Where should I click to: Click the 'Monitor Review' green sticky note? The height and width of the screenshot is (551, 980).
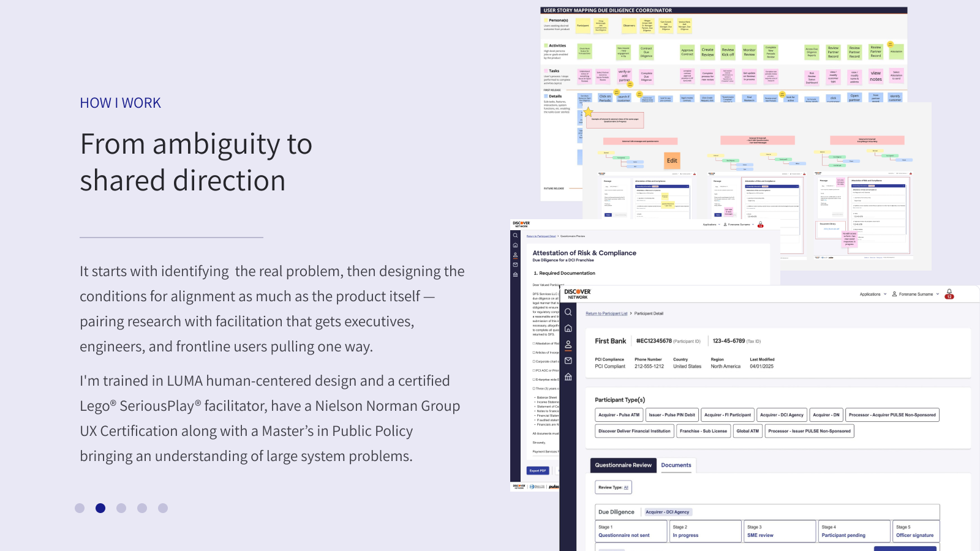pos(749,52)
